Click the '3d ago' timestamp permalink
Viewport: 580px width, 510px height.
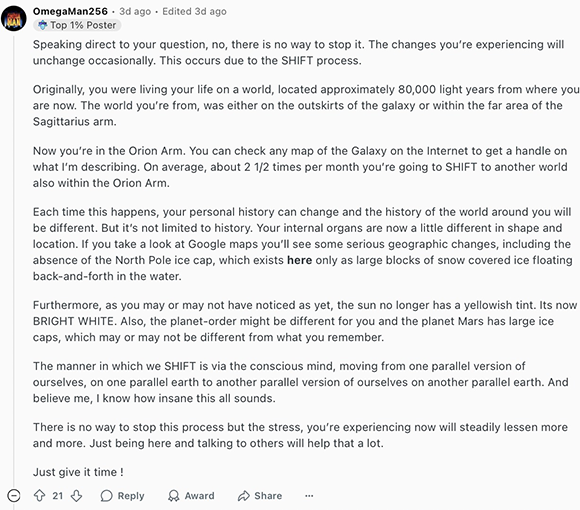135,11
